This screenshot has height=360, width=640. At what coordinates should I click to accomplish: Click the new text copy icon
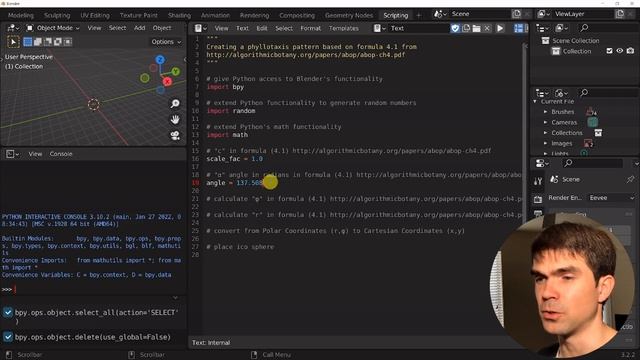coord(466,28)
